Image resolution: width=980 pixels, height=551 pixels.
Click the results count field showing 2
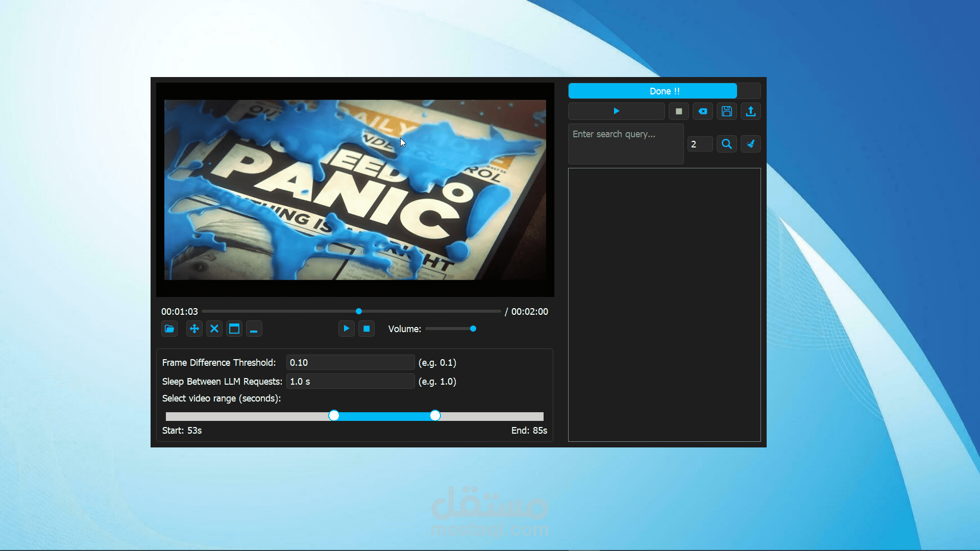pos(700,144)
